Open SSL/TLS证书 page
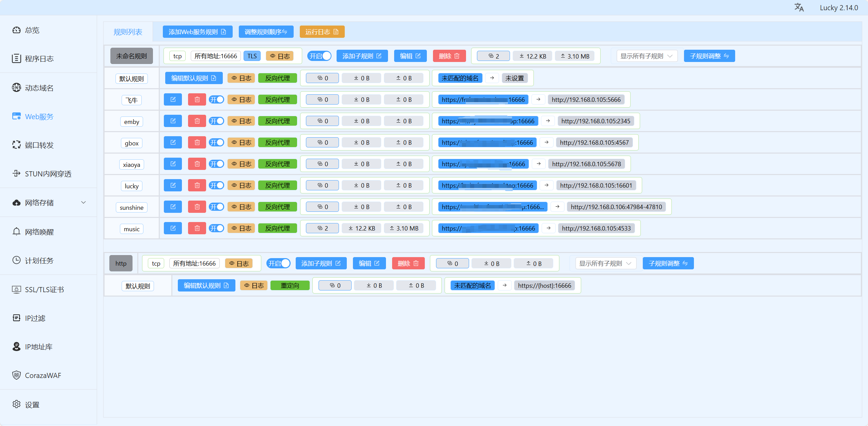 pyautogui.click(x=48, y=289)
